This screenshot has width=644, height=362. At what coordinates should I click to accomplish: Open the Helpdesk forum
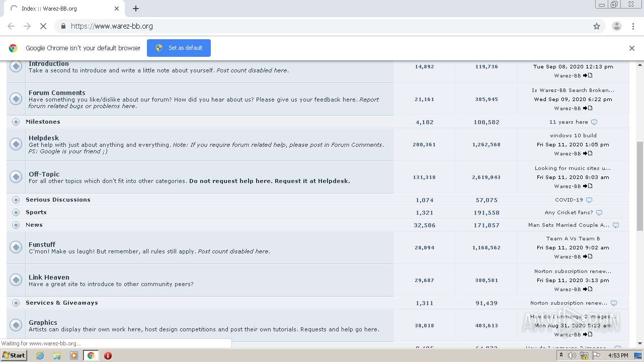coord(44,138)
